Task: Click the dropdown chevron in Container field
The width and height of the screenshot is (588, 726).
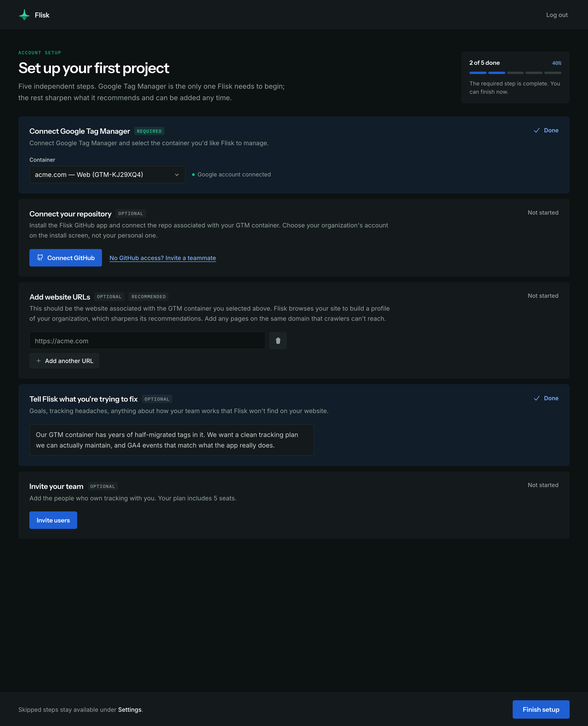Action: [x=177, y=175]
